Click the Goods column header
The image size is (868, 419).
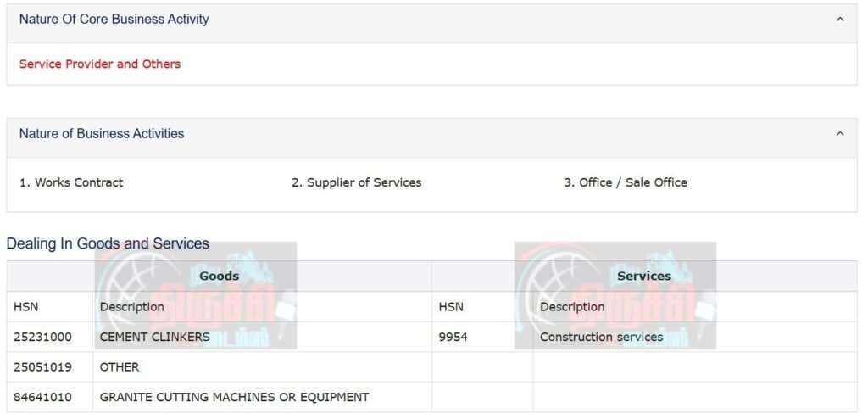pyautogui.click(x=219, y=276)
